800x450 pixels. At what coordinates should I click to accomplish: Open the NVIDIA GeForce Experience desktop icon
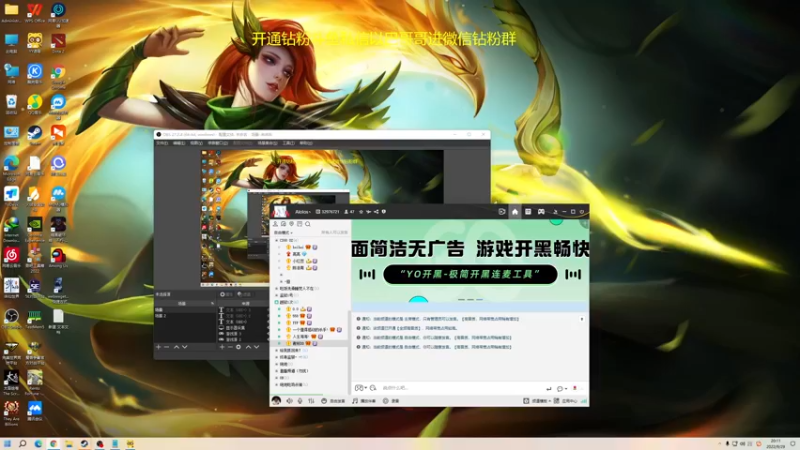point(35,229)
